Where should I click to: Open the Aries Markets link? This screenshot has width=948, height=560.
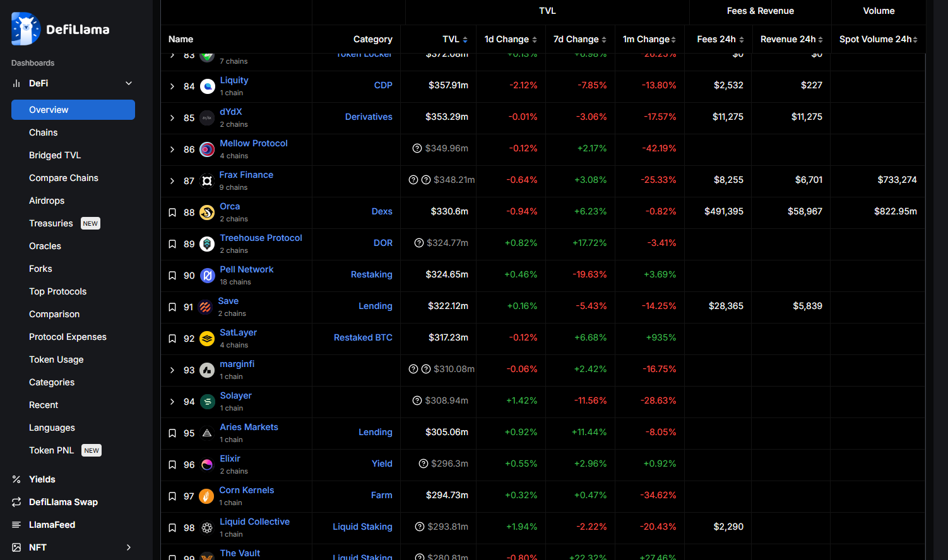[249, 427]
